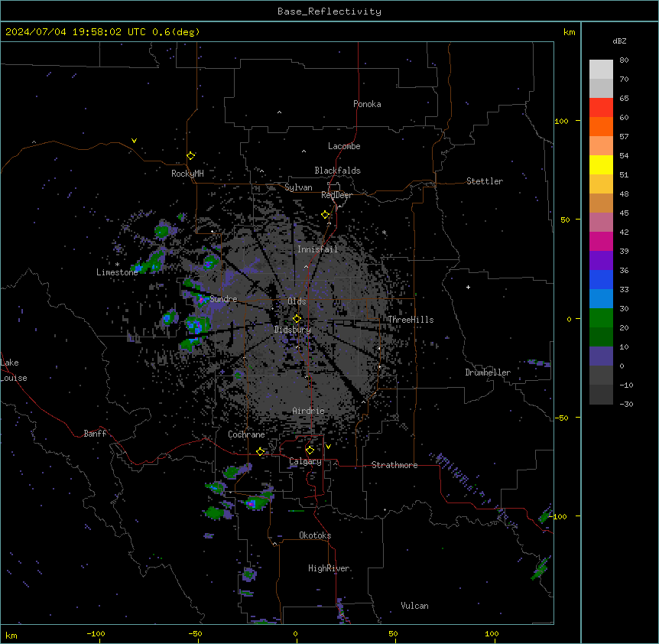
Task: Click the yellow diamond marker below RedDeer
Action: 326,215
